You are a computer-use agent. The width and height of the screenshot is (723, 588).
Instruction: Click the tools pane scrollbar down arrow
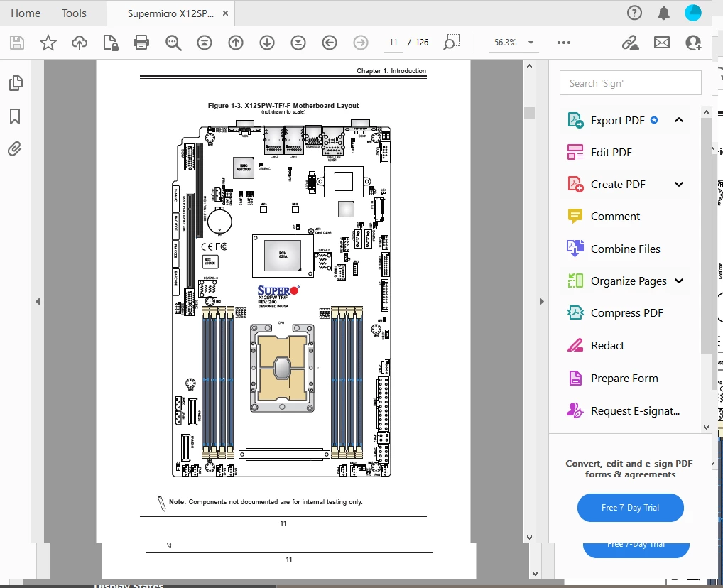pyautogui.click(x=707, y=427)
